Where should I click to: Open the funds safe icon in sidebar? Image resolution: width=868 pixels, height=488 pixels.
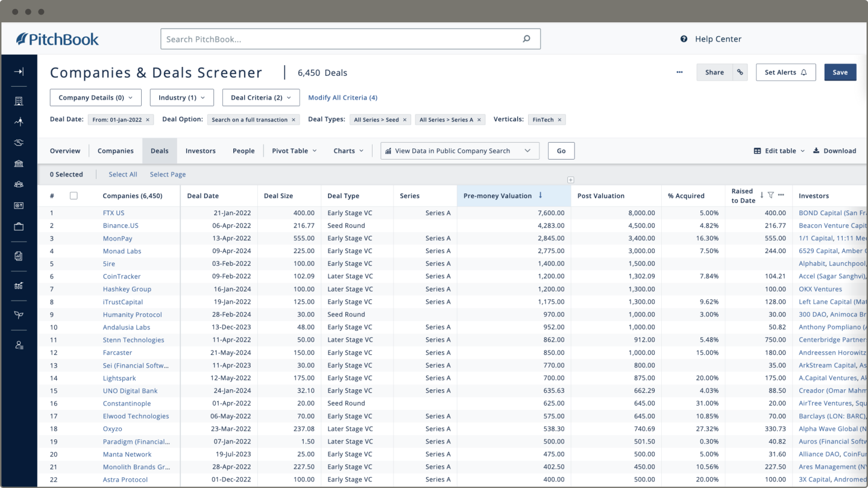pos(19,206)
